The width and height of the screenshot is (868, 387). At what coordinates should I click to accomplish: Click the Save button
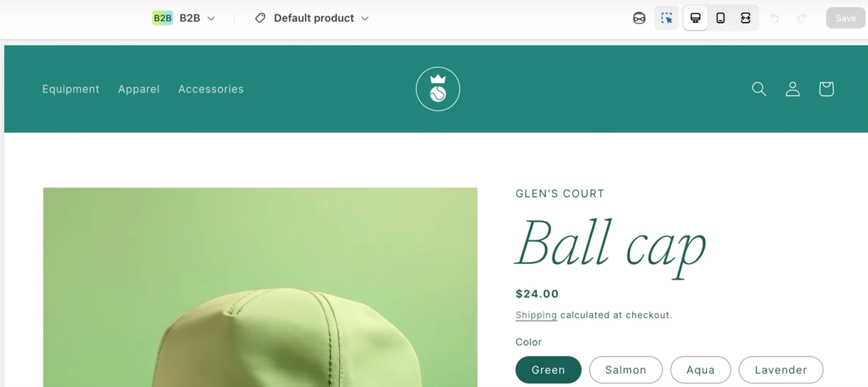coord(845,18)
